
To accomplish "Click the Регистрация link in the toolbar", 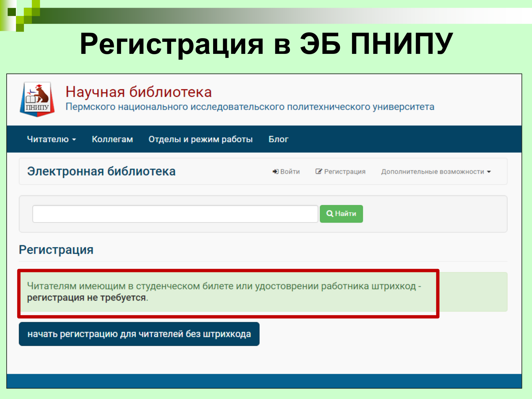I will click(340, 172).
